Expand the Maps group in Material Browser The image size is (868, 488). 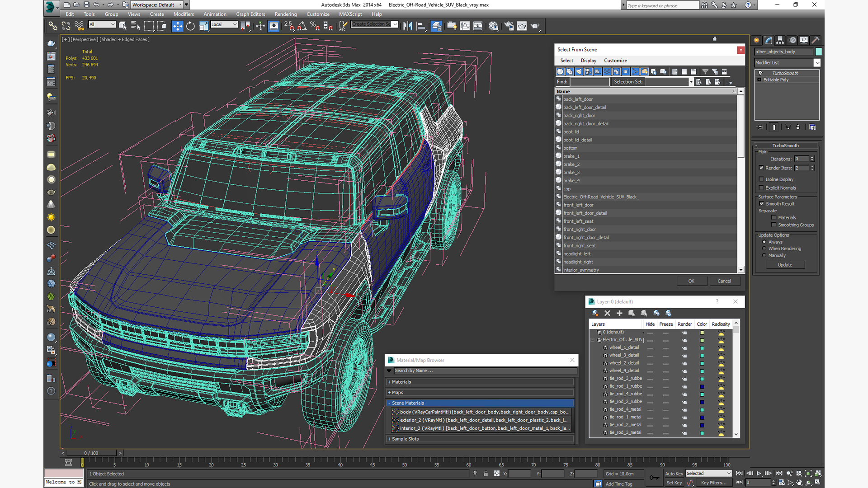[x=480, y=393]
